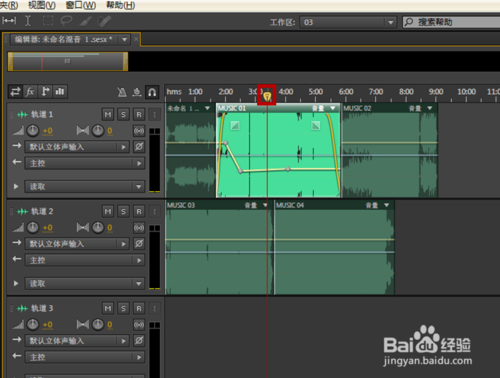
Task: Mute track 1 with M button
Action: pos(108,115)
